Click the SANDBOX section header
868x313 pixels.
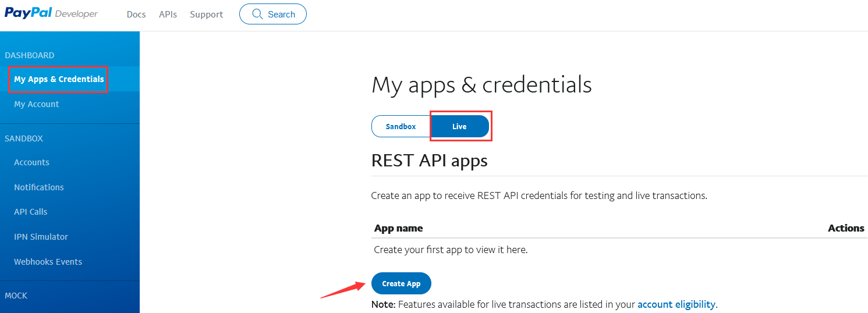[24, 138]
